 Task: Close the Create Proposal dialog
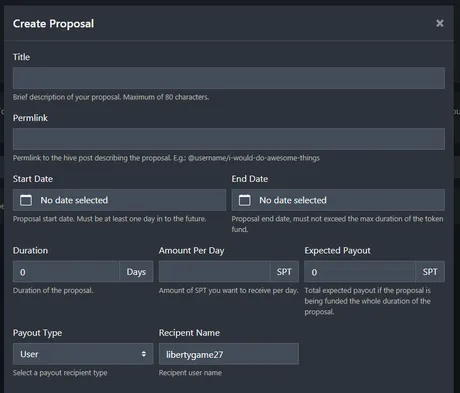coord(440,23)
